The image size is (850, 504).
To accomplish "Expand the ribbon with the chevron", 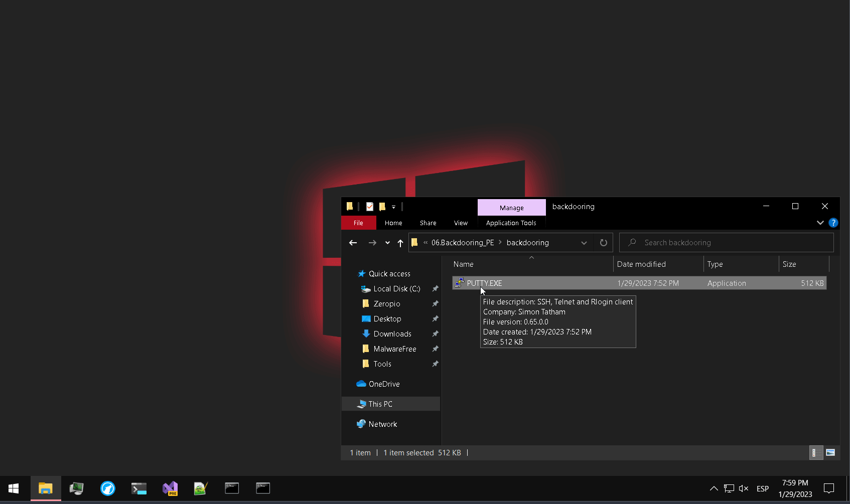I will (x=820, y=223).
